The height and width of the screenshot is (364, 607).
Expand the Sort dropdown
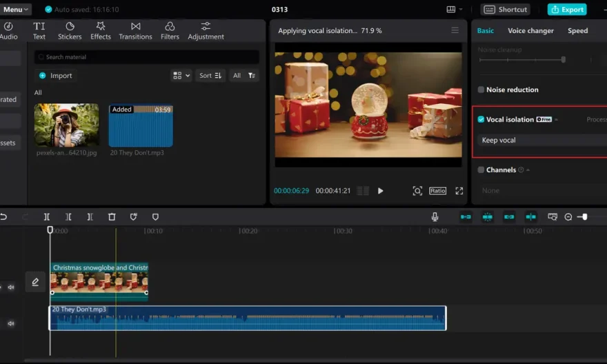[210, 76]
